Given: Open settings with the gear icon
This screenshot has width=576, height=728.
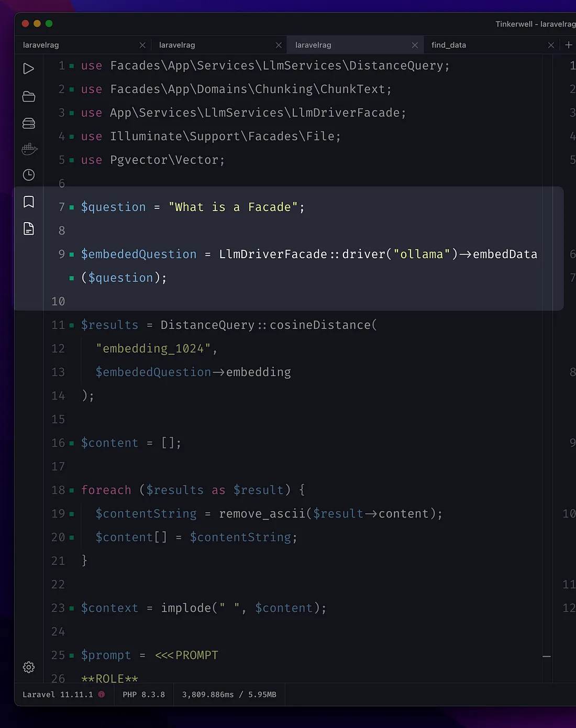Looking at the screenshot, I should (29, 667).
